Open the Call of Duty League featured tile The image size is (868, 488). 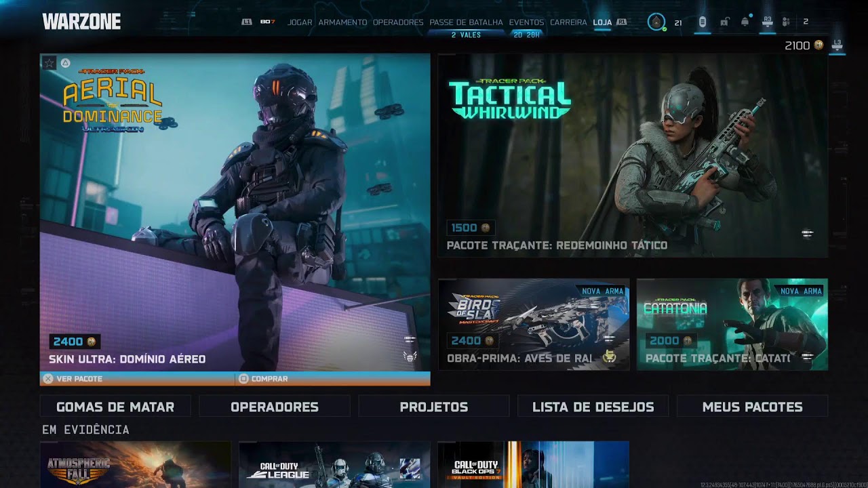click(x=334, y=465)
